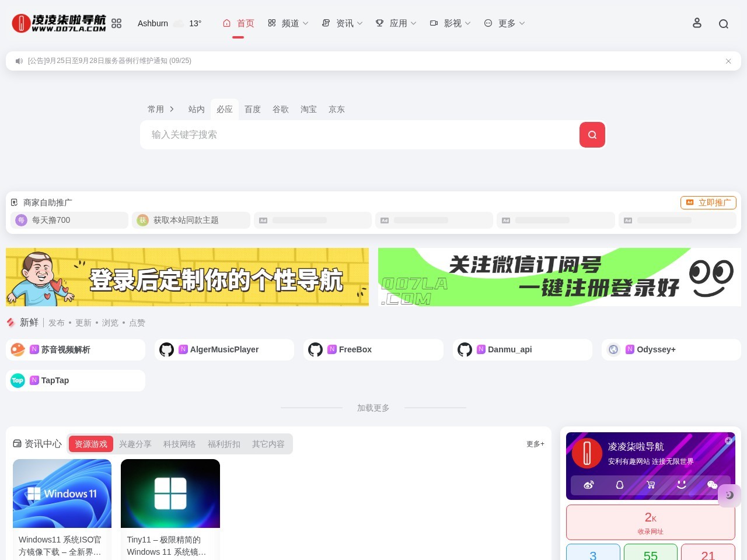Select the 资源游戏 news tab

(x=91, y=444)
